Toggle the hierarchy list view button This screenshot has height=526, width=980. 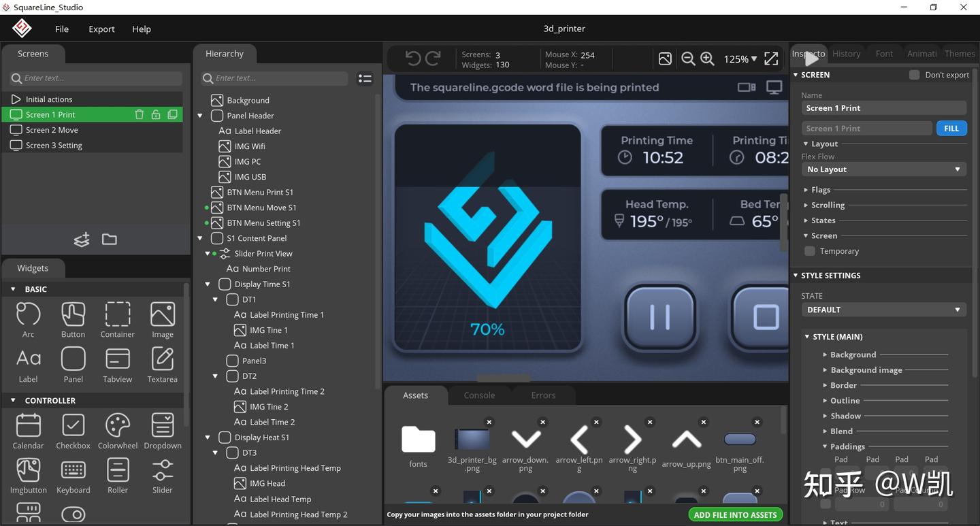click(365, 79)
